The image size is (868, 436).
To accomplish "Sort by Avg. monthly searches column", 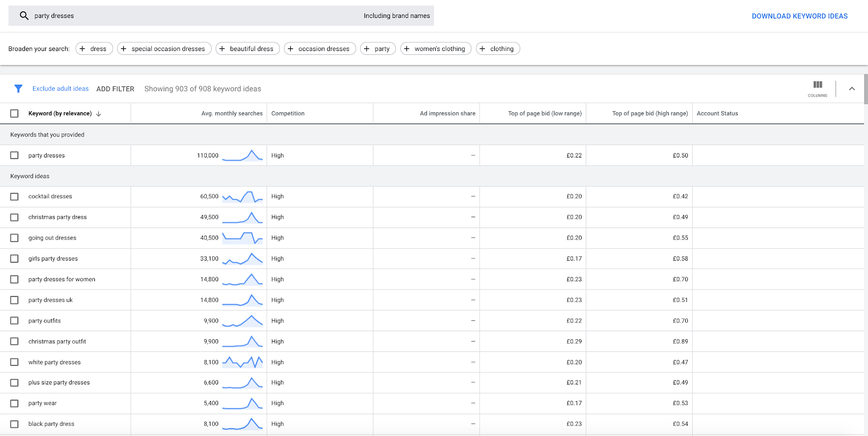I will 232,113.
